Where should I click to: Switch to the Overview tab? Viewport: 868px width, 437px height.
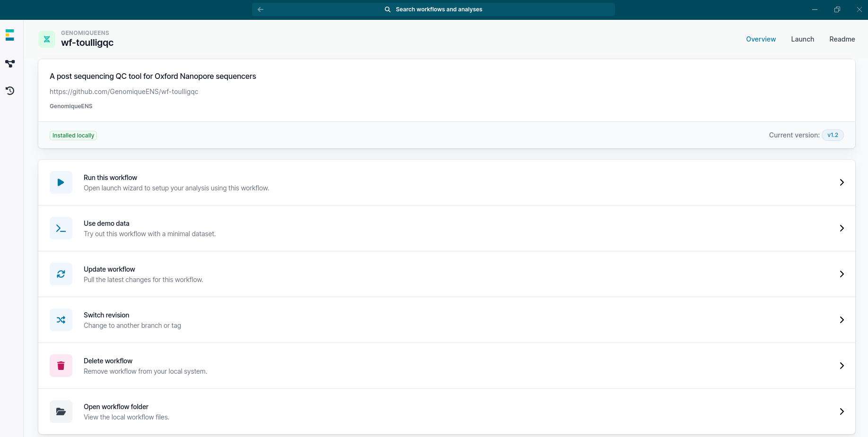(x=761, y=39)
